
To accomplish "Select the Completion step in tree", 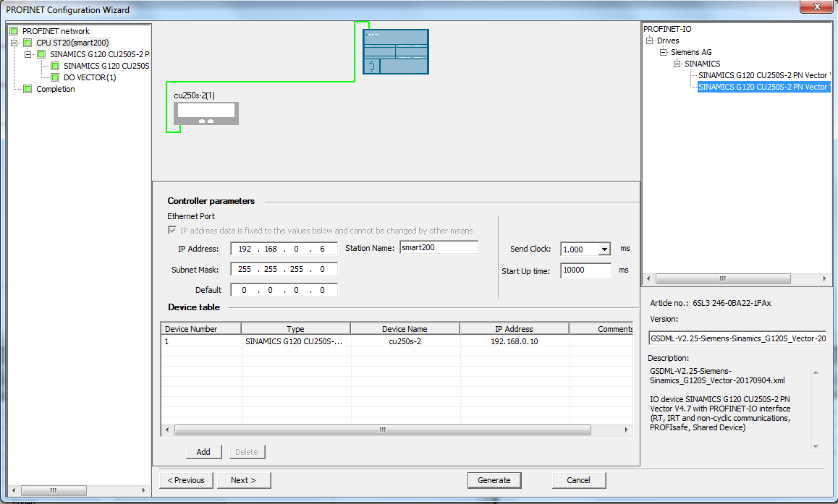I will pos(56,89).
